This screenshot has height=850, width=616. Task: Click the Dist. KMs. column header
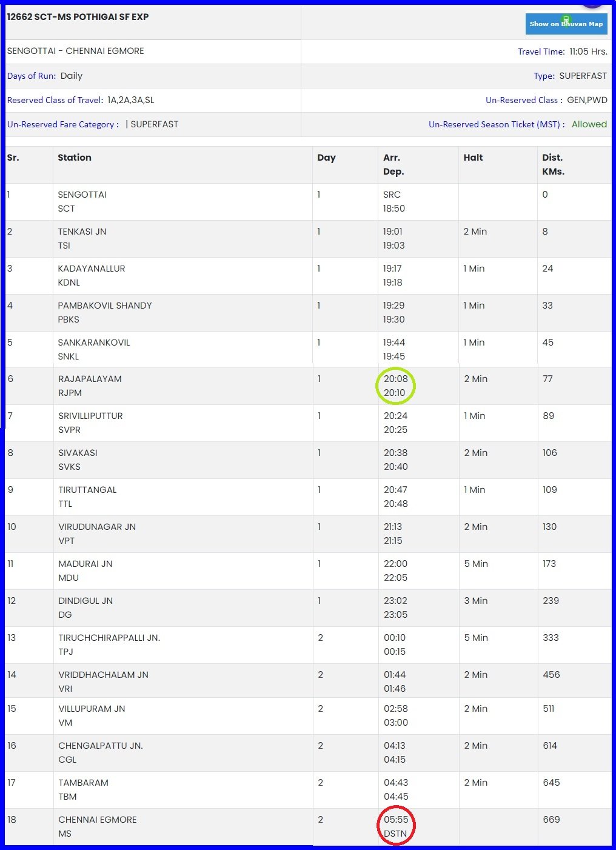tap(553, 164)
